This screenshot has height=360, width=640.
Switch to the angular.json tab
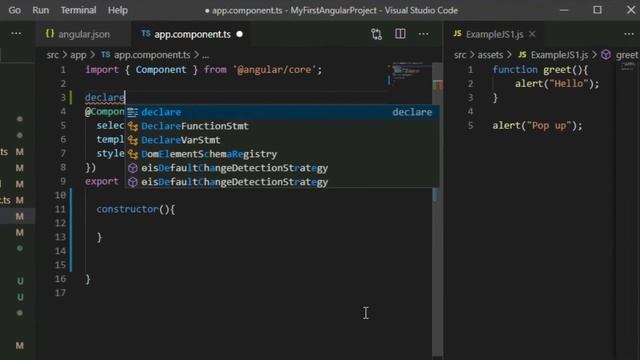click(x=84, y=34)
